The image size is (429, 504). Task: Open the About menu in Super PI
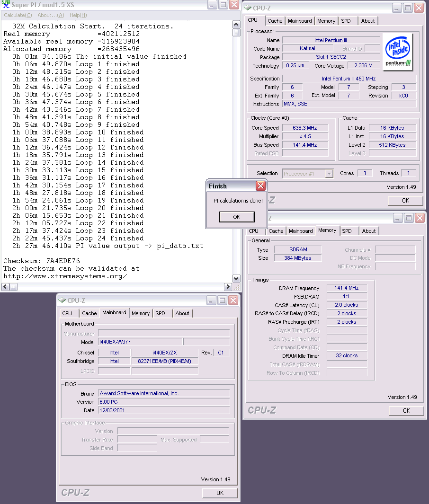51,15
